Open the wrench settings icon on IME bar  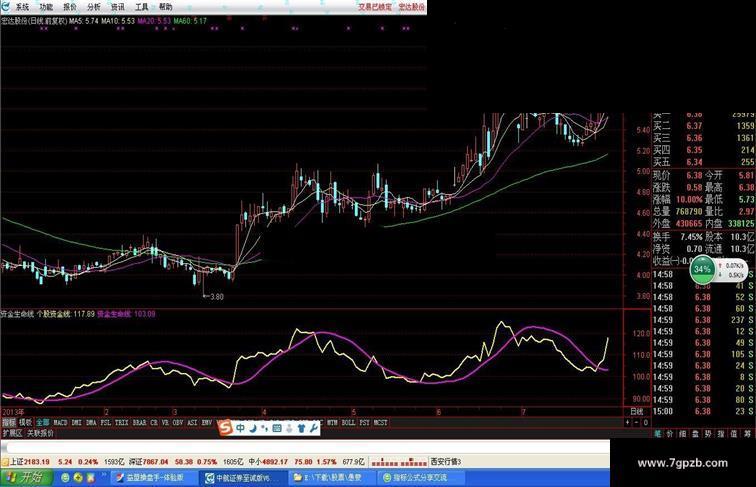(313, 428)
